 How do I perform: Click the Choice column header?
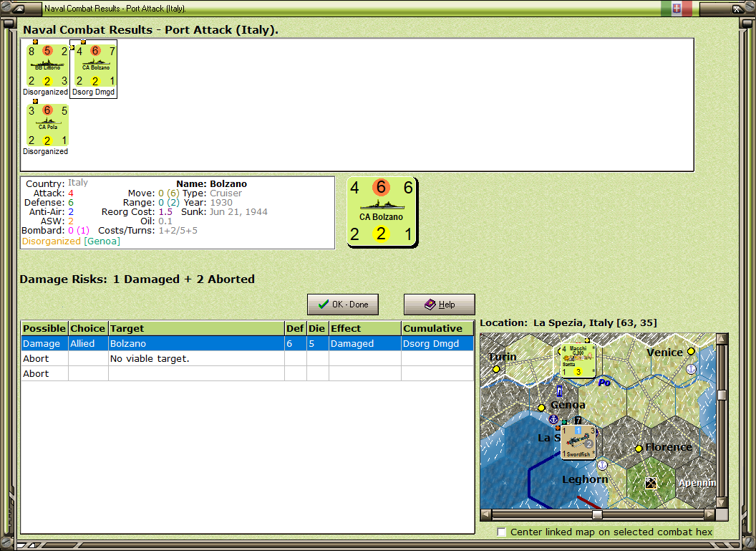(88, 329)
